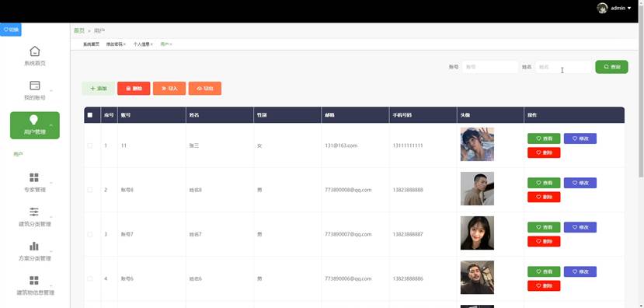
Task: Edit the user 账号8 row
Action: click(580, 183)
